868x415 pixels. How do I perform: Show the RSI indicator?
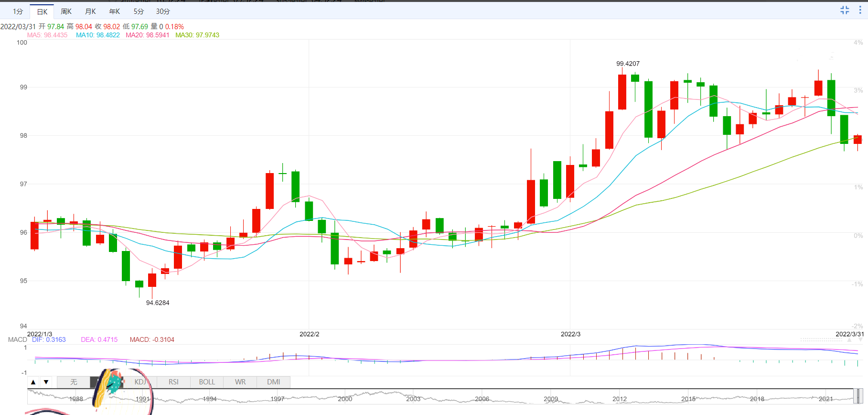[x=173, y=382]
